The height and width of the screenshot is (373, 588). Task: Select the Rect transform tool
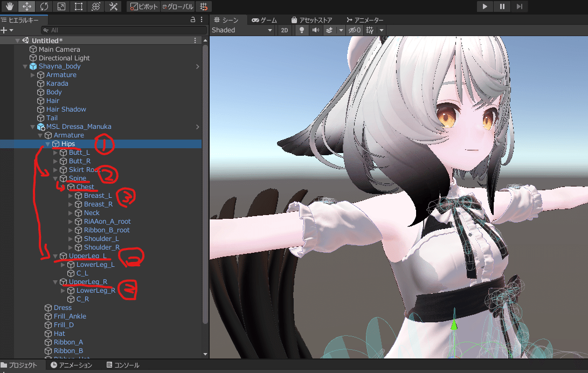pos(78,6)
